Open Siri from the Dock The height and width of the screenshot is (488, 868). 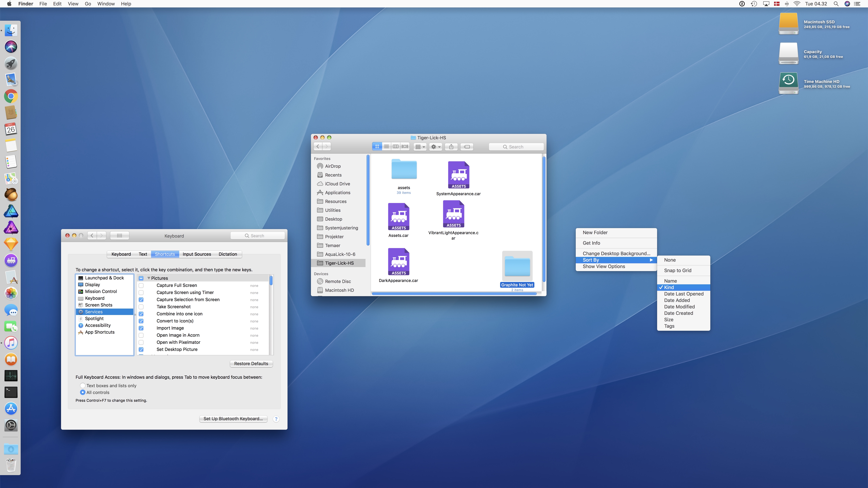[11, 47]
